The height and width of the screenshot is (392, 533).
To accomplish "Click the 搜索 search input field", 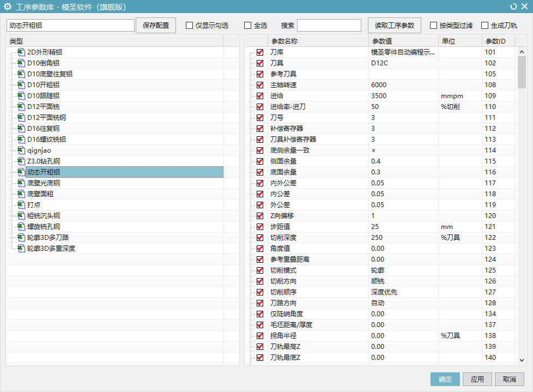I will [x=329, y=26].
